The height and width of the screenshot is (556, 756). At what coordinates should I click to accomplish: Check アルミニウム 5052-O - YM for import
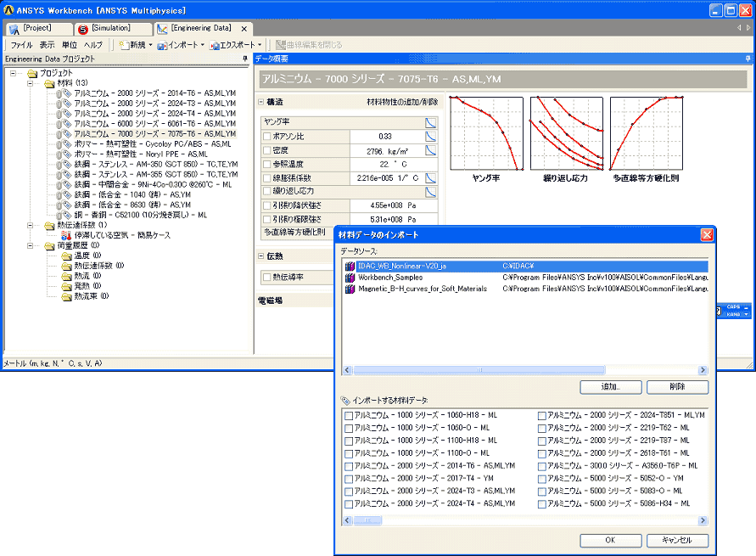(542, 479)
